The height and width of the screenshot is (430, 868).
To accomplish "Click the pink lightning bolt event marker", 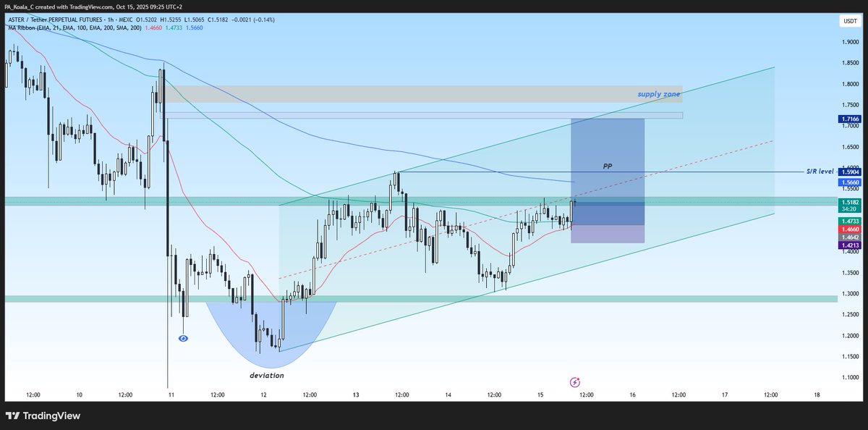I will (575, 382).
